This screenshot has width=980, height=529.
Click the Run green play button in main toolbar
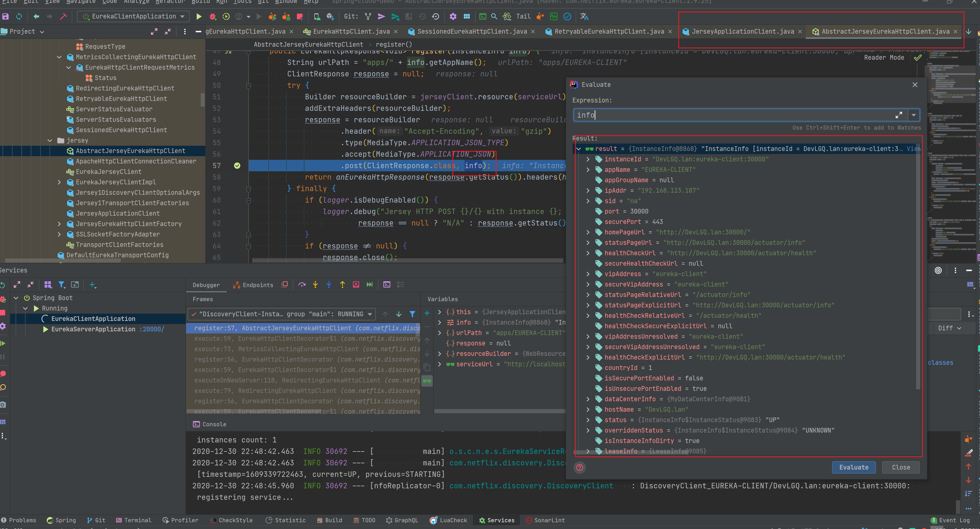[x=199, y=16]
